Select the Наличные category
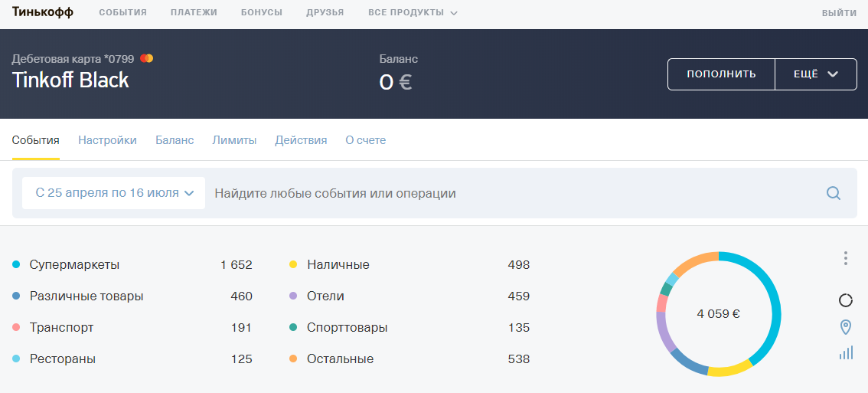The width and height of the screenshot is (868, 393). click(x=338, y=265)
